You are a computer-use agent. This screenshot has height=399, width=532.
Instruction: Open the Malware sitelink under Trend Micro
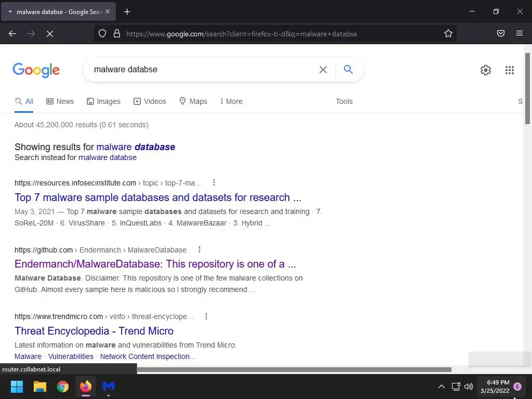[x=28, y=356]
